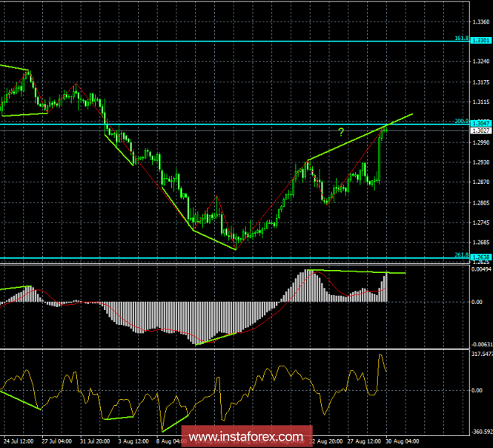
Task: Click the 1.3115 price axis label
Action: click(x=481, y=102)
